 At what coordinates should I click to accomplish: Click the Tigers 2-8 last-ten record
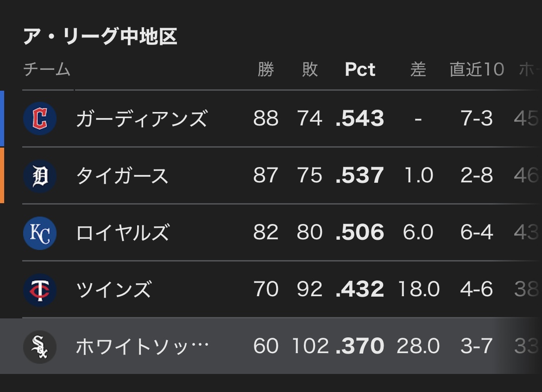477,176
